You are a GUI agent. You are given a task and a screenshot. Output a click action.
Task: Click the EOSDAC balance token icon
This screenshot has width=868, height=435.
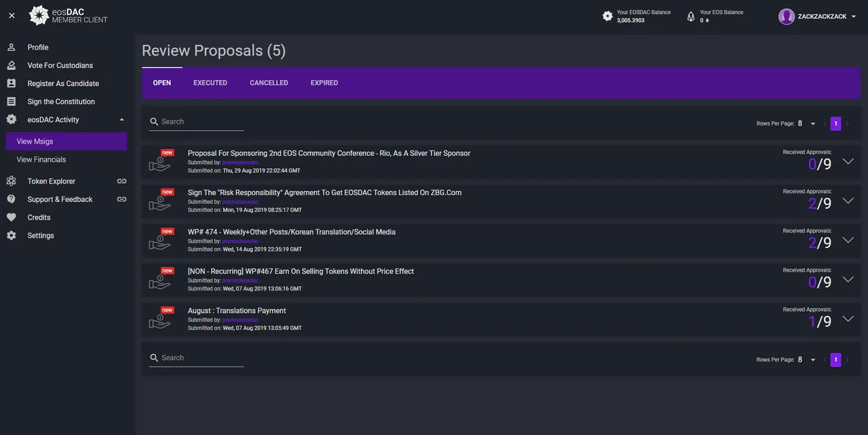pyautogui.click(x=608, y=16)
